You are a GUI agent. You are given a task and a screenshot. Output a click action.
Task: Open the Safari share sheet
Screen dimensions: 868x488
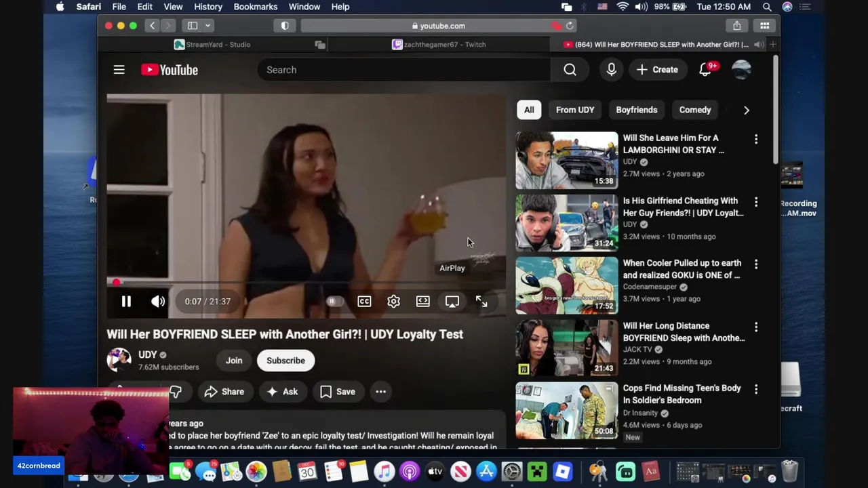click(x=736, y=26)
